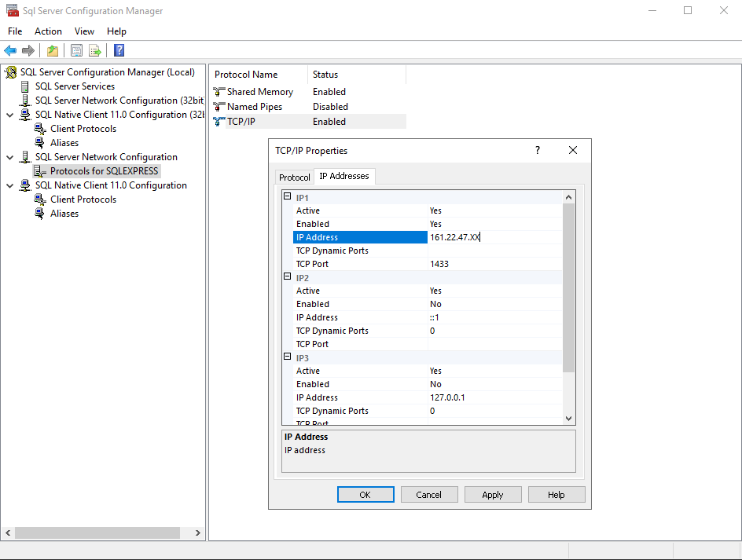Collapse SQL Native Client 11.0 Configuration node
Viewport: 742px width, 560px height.
(11, 185)
